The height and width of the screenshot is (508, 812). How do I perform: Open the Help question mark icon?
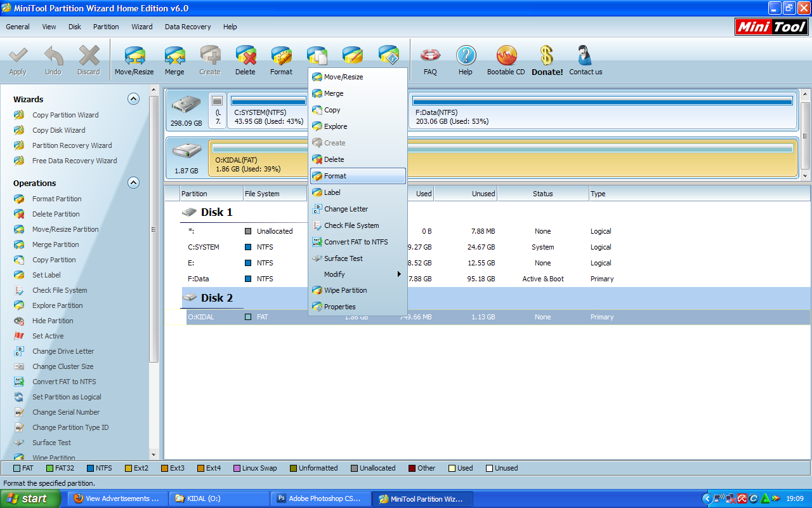tap(466, 56)
